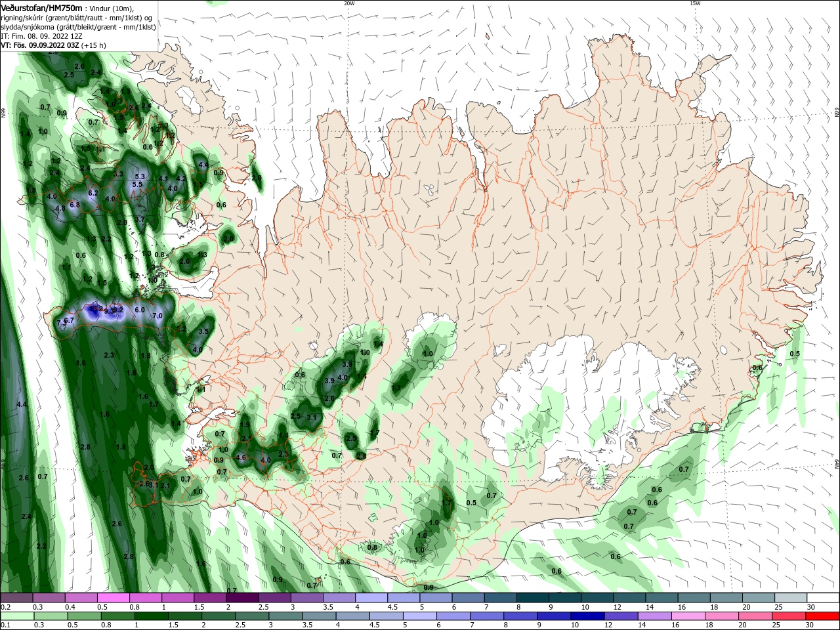Pick the grey-green 3 swatch in lower legend bar

(287, 616)
